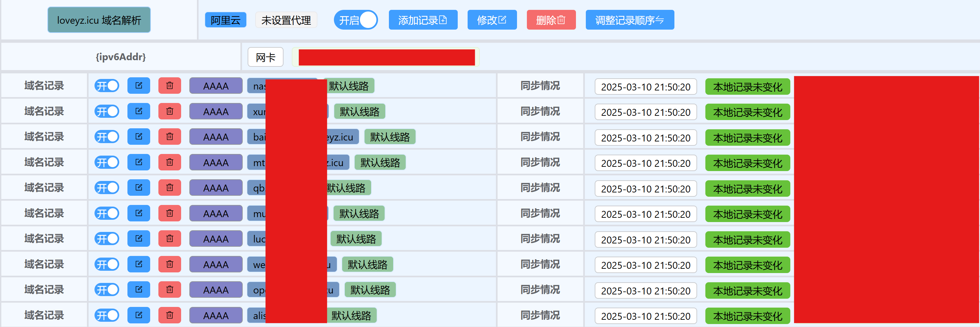Image resolution: width=980 pixels, height=327 pixels.
Task: Click 同步情况 label in xu… row
Action: point(540,111)
